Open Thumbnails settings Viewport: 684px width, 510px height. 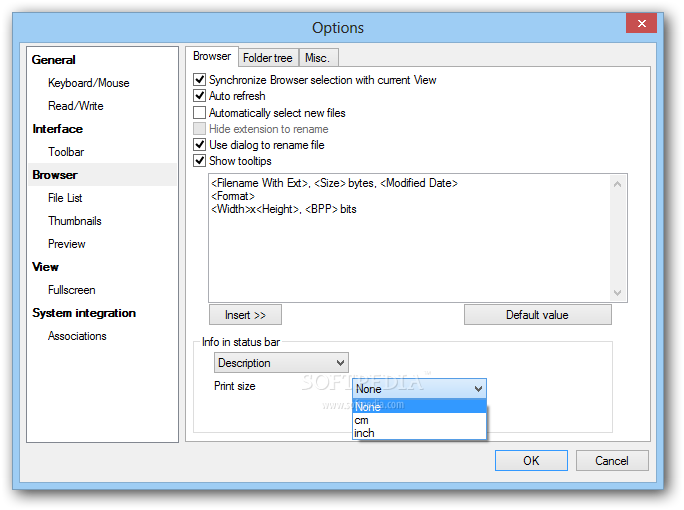[x=75, y=221]
